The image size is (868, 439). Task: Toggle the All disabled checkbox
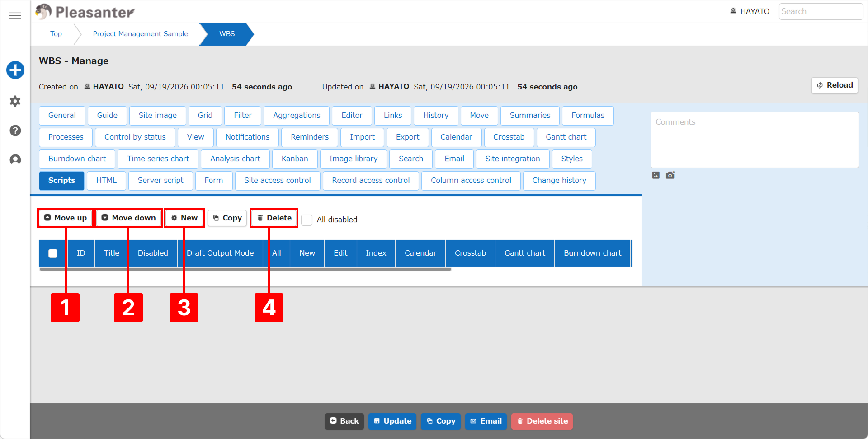click(307, 220)
